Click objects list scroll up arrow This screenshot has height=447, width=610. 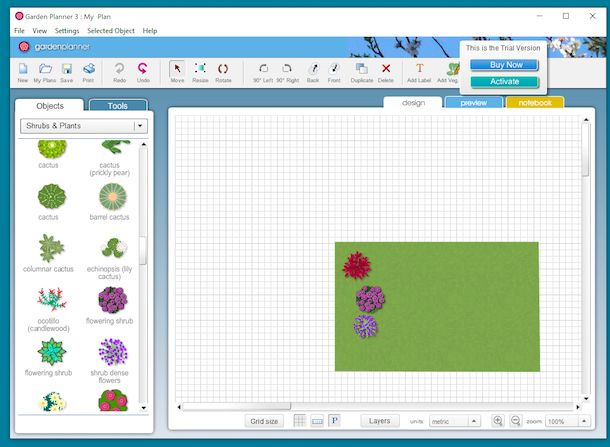[x=144, y=144]
